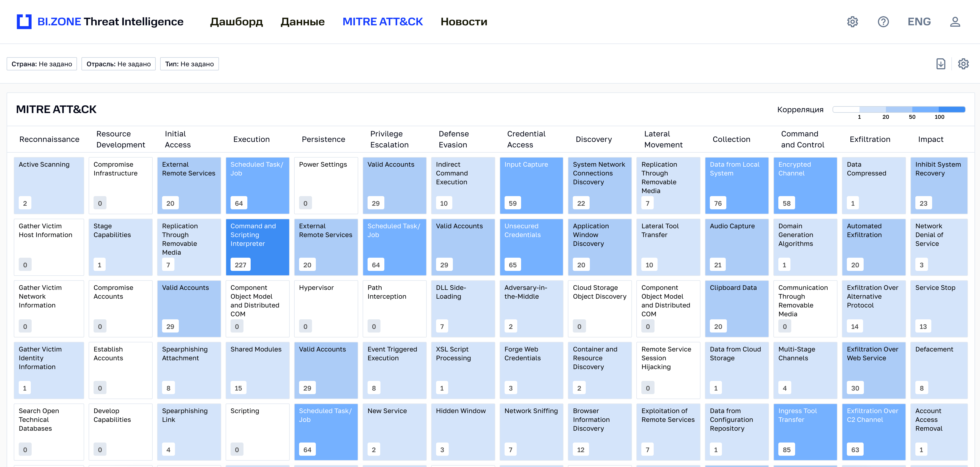Open matrix settings gear below header
Viewport: 980px width, 467px height.
[x=963, y=64]
